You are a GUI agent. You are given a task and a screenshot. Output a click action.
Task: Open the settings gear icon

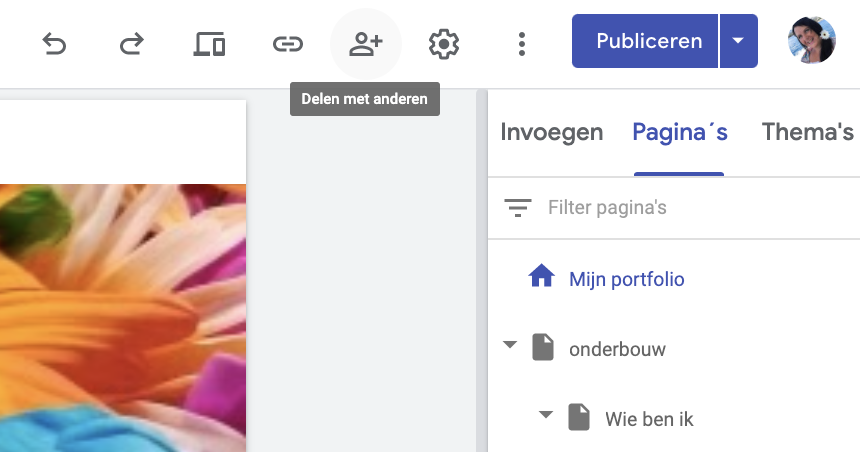[443, 43]
